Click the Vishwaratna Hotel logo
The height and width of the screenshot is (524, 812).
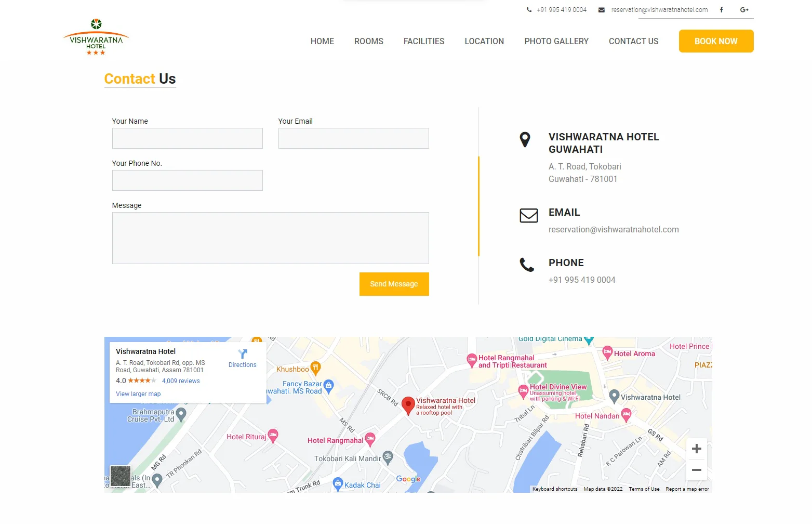(x=96, y=37)
